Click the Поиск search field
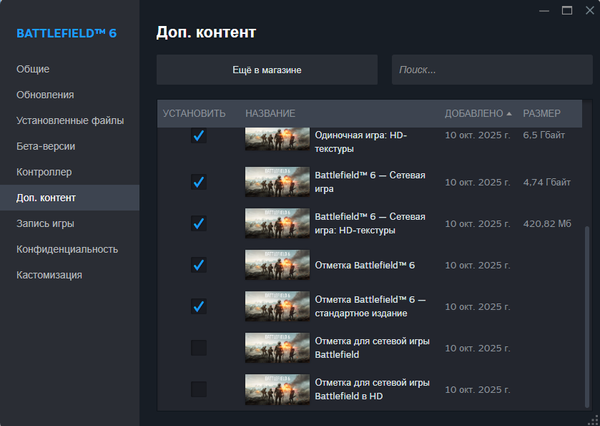 (x=486, y=70)
